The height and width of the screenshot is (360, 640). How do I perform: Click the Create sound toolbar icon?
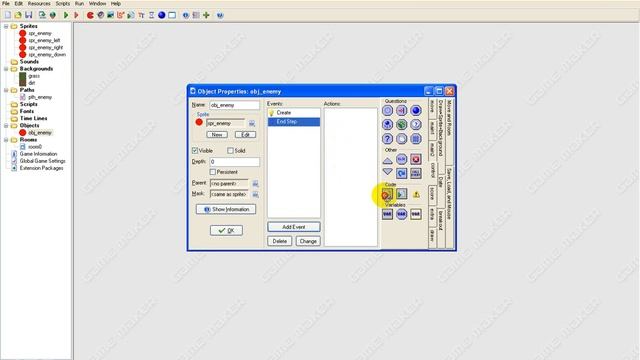[x=100, y=15]
